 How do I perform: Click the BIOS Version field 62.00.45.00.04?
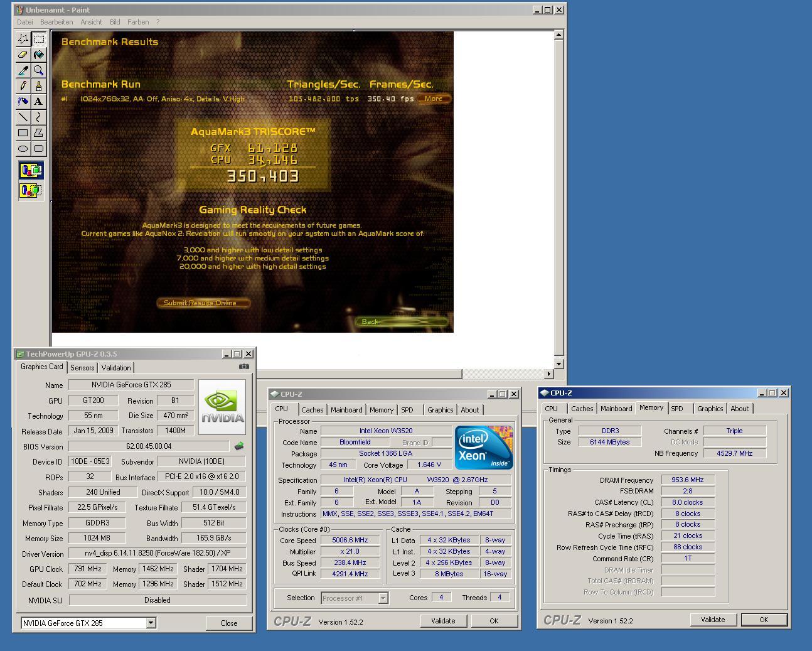[x=149, y=446]
